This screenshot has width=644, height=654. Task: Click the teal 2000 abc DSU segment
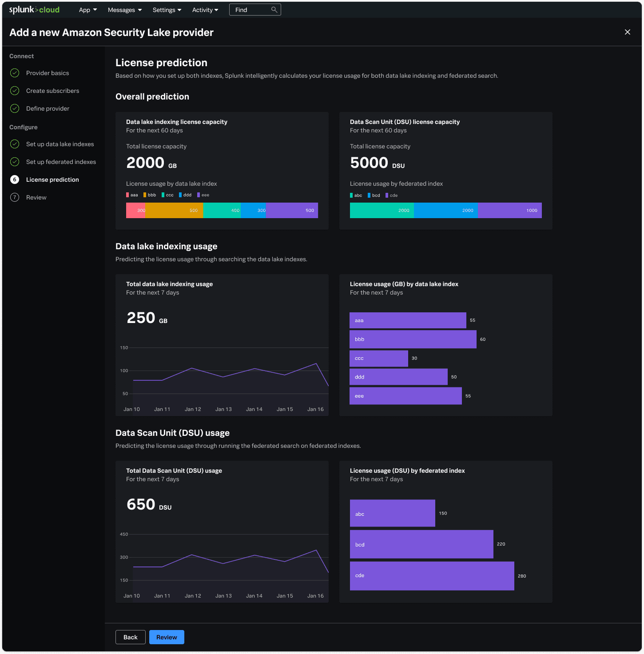click(382, 211)
